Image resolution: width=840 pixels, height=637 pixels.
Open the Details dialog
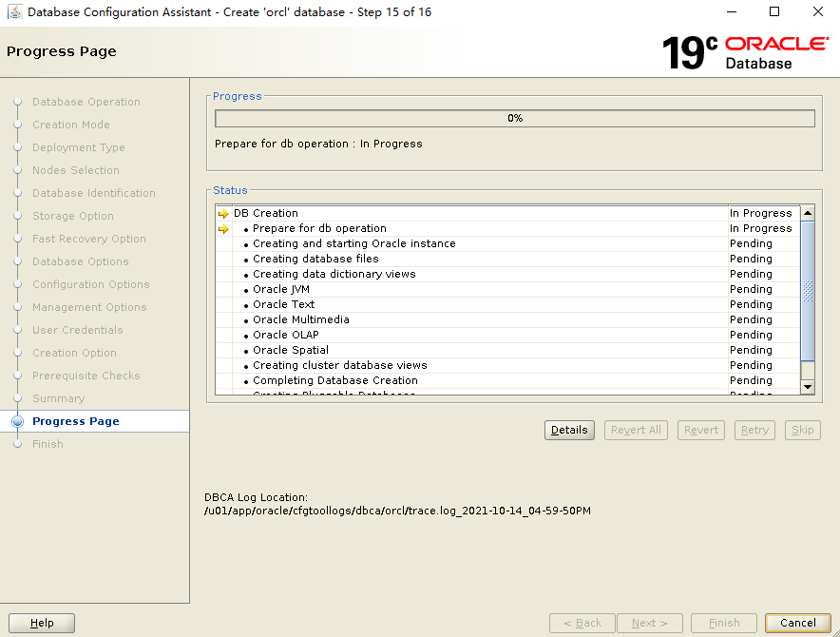point(568,430)
